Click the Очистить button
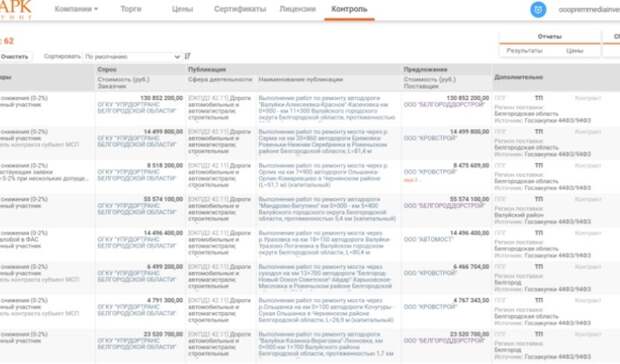The height and width of the screenshot is (364, 620). 15,57
